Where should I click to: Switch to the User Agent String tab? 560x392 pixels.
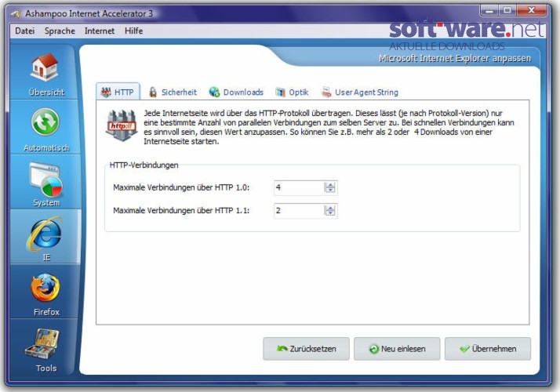(x=360, y=92)
